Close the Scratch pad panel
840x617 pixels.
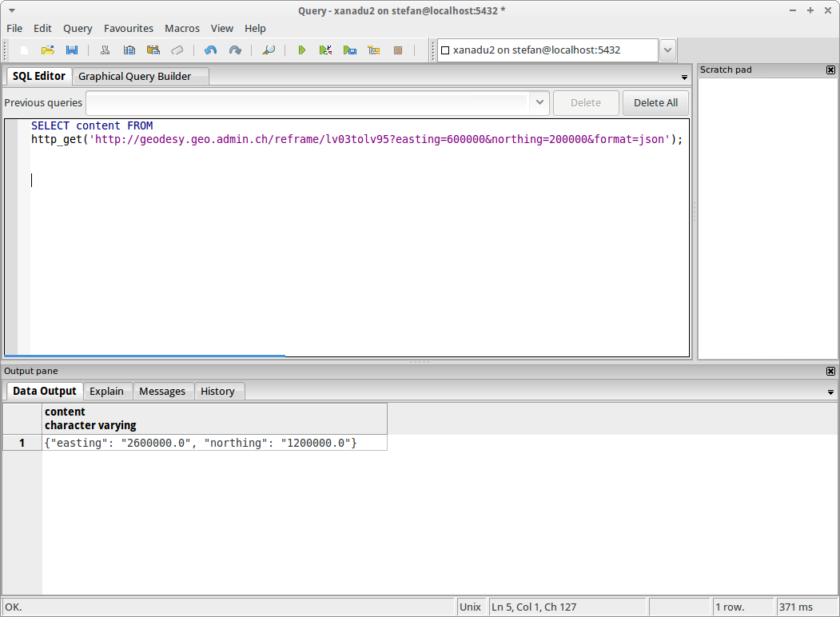pyautogui.click(x=830, y=70)
